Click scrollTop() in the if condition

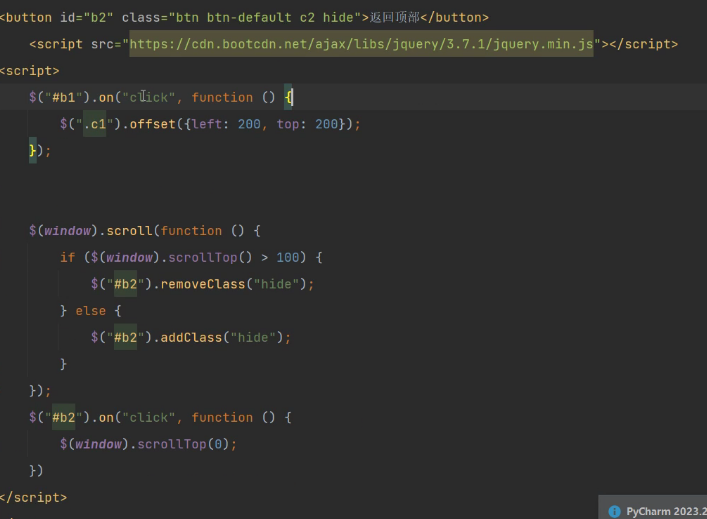click(210, 257)
